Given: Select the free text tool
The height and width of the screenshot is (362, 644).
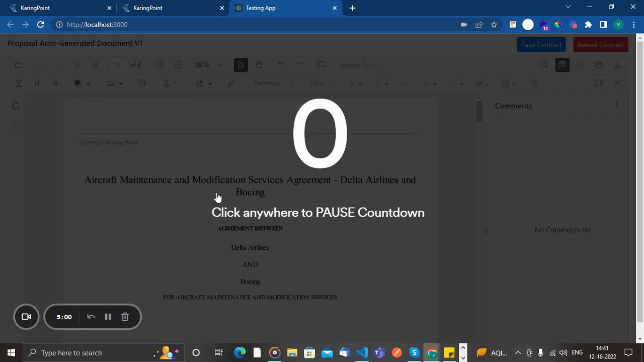Looking at the screenshot, I should 142,83.
